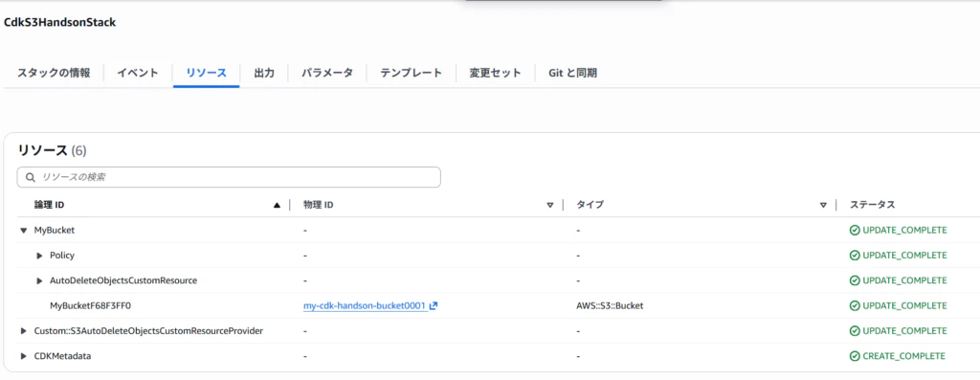The image size is (980, 380).
Task: Click the 物理 ID column header
Action: pos(318,205)
